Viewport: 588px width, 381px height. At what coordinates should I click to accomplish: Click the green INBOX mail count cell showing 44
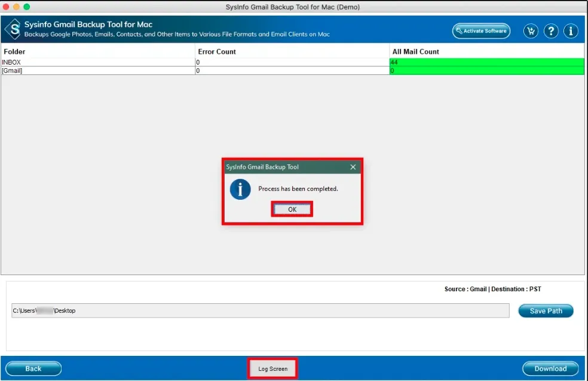486,62
